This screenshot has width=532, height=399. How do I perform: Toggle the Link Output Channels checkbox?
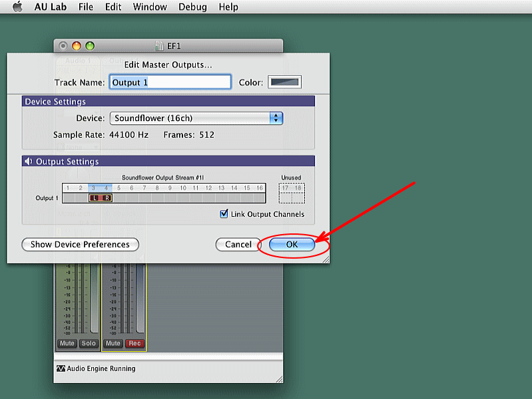(224, 214)
